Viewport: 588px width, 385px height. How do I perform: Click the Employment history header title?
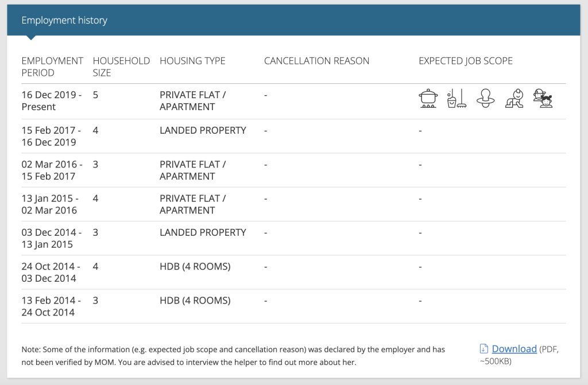pyautogui.click(x=64, y=20)
